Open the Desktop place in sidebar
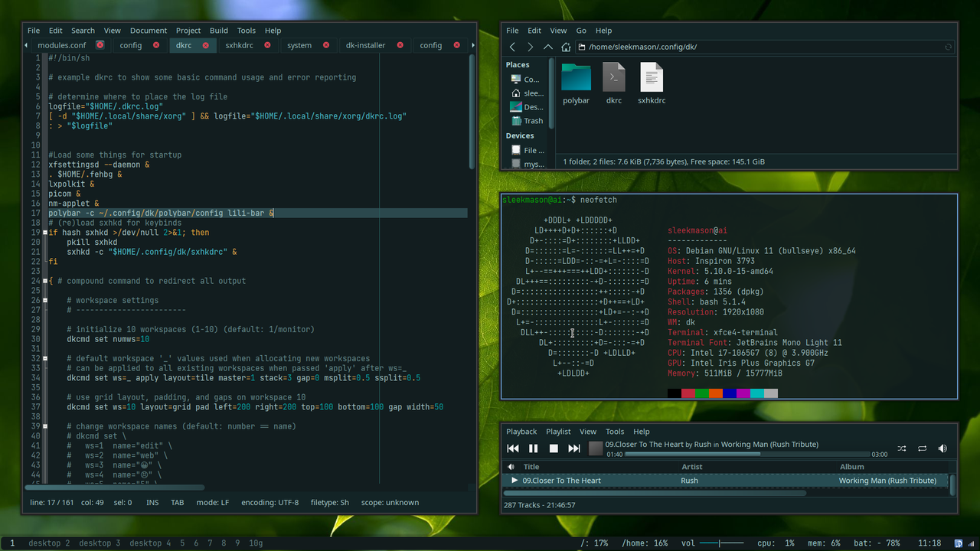The image size is (980, 551). coord(527,107)
